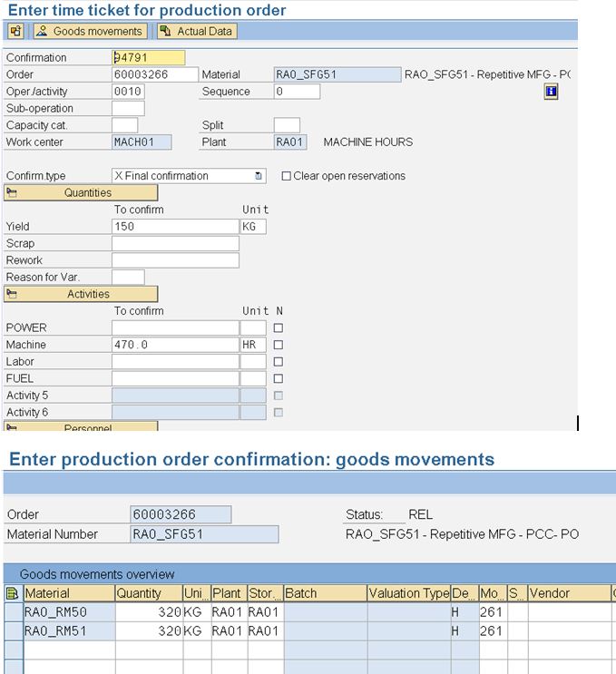This screenshot has width=616, height=674.
Task: Click the Work center field MACH01
Action: (142, 142)
